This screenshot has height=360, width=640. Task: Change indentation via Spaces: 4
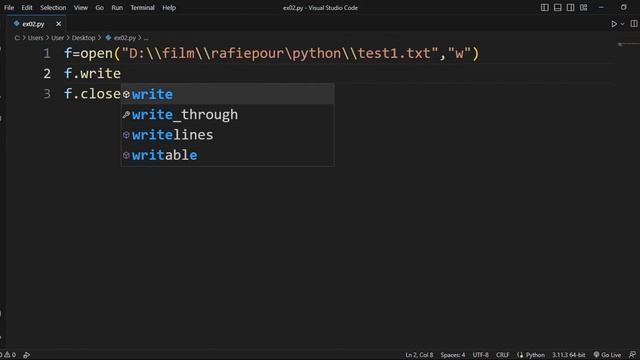point(453,355)
